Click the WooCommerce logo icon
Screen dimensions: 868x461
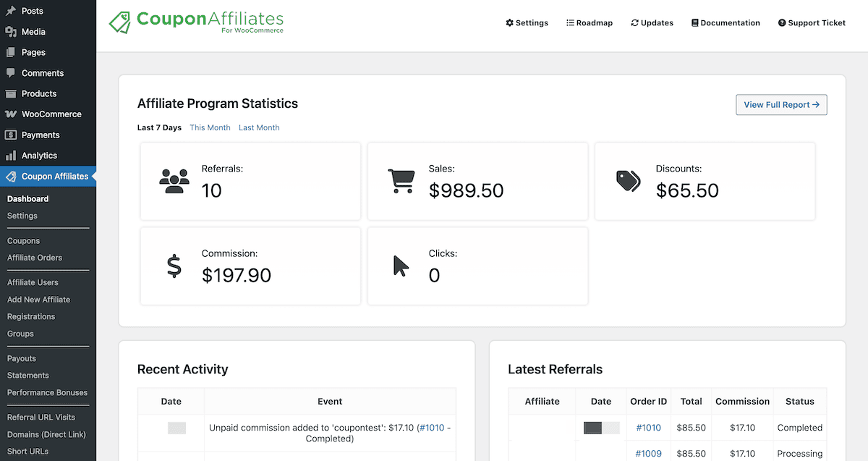11,114
